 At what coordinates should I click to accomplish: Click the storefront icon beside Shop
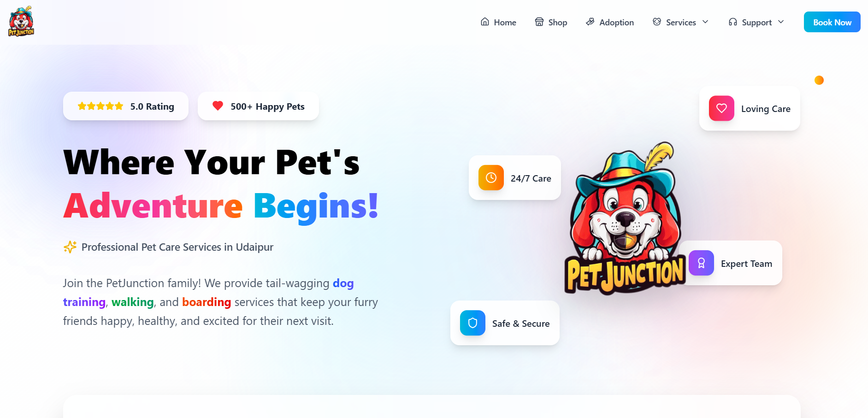539,22
